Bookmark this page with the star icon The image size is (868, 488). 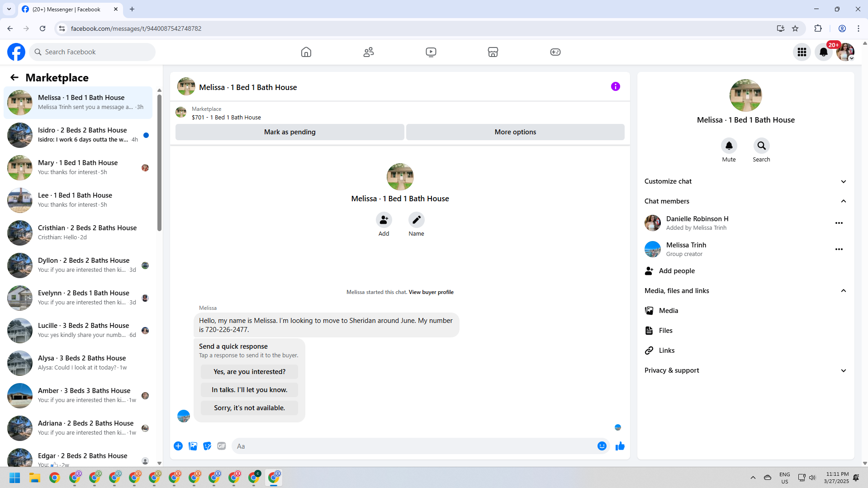pos(795,28)
